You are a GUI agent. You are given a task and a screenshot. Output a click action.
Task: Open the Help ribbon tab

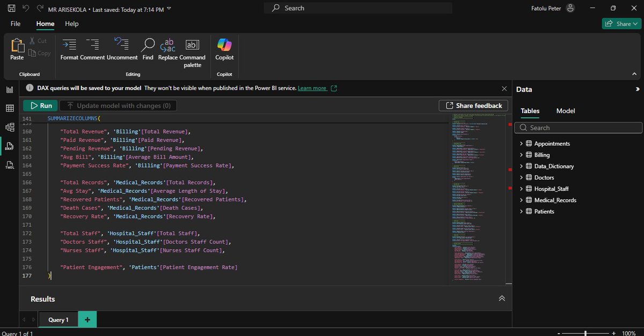(x=72, y=24)
